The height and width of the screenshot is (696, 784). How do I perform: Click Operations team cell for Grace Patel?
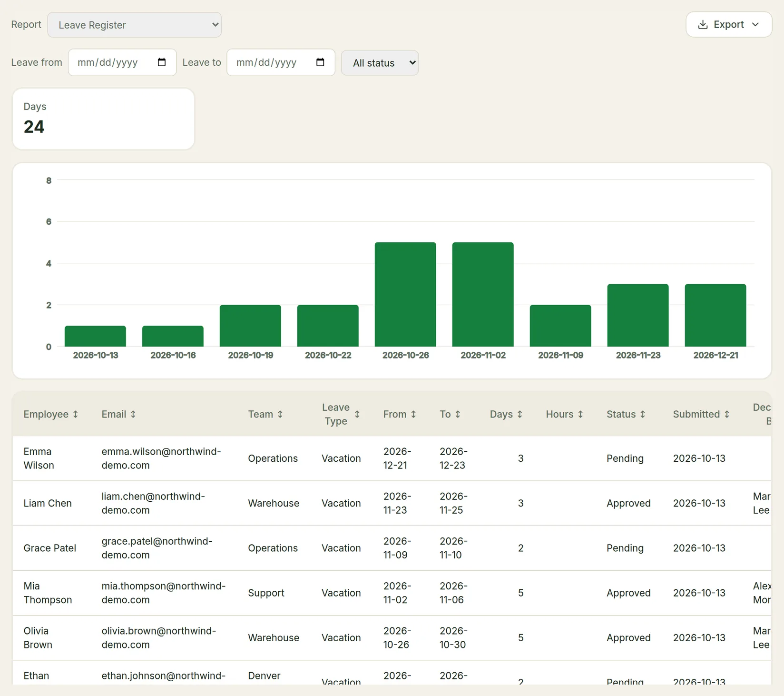point(273,548)
